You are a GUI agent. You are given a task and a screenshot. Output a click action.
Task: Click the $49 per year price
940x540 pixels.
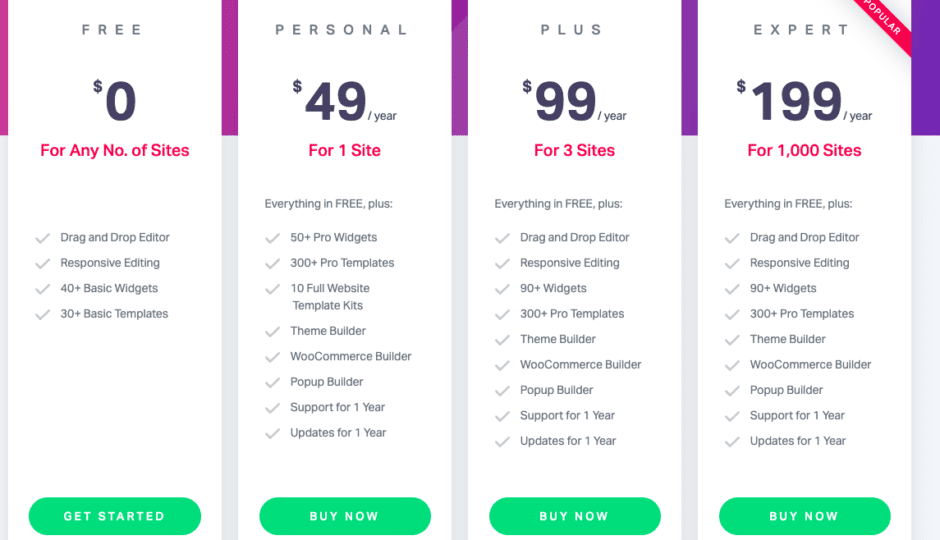click(x=345, y=101)
